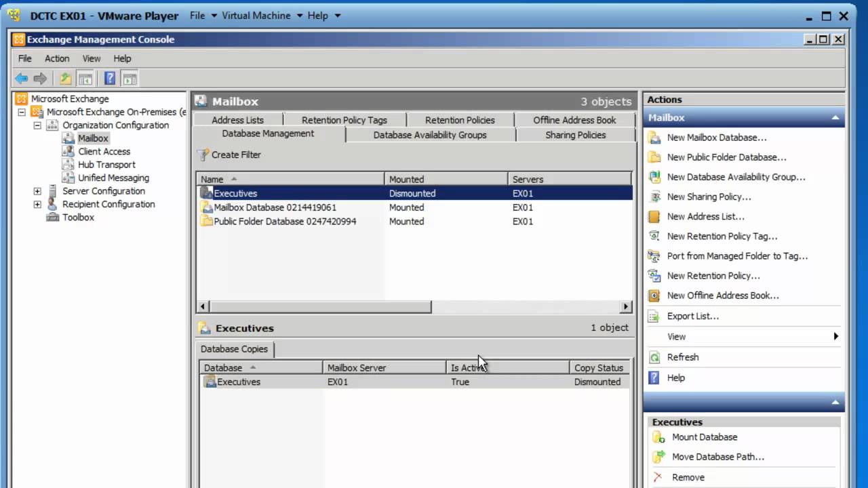Switch to the Offline Address Book tab
Viewport: 868px width, 488px height.
[574, 120]
